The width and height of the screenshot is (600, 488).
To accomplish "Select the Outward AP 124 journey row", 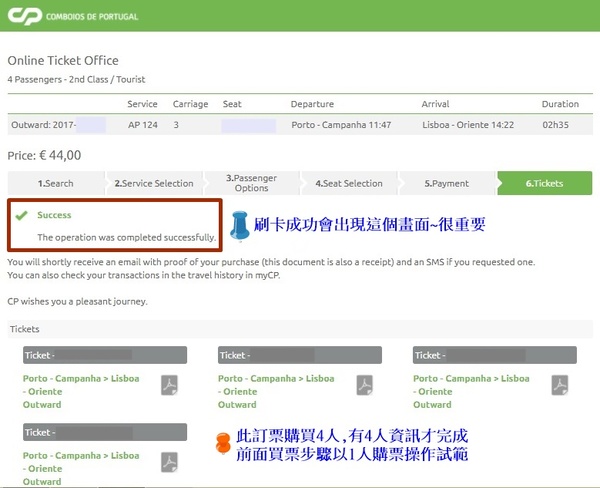I will [300, 125].
